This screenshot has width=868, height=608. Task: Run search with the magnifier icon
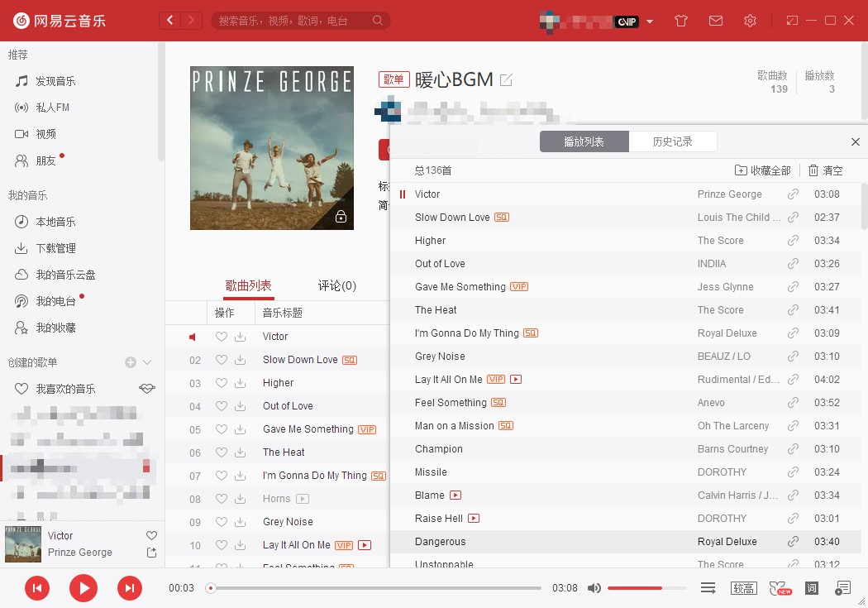[378, 21]
